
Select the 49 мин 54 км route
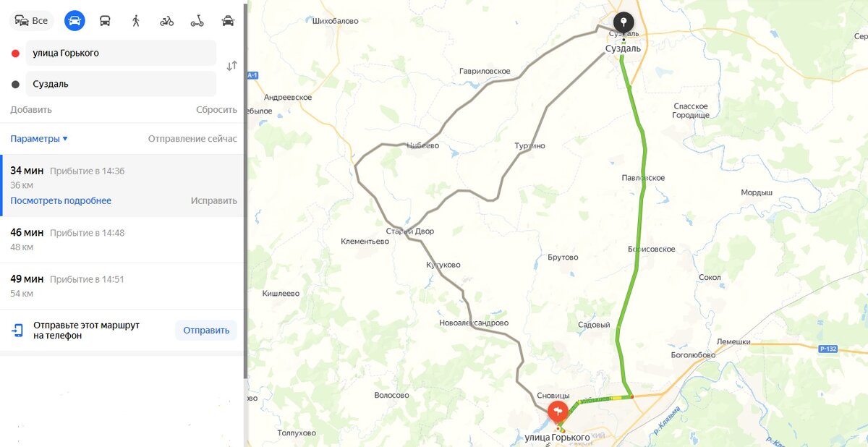coord(122,286)
